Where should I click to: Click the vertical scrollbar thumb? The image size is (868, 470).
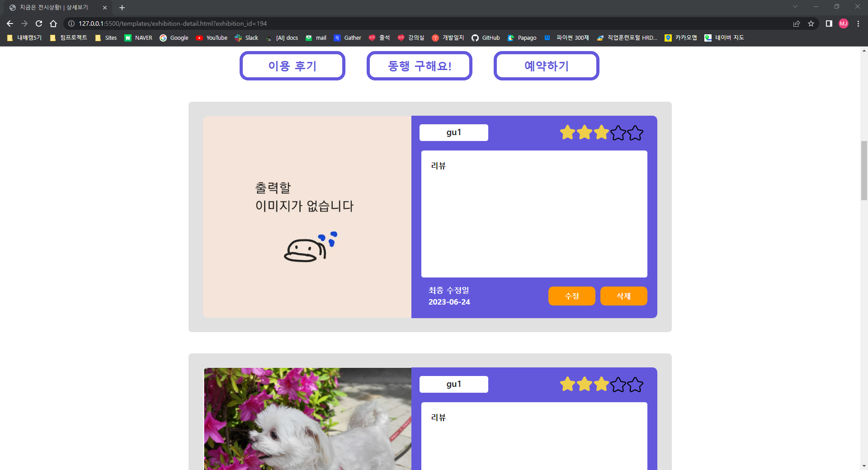tap(864, 170)
